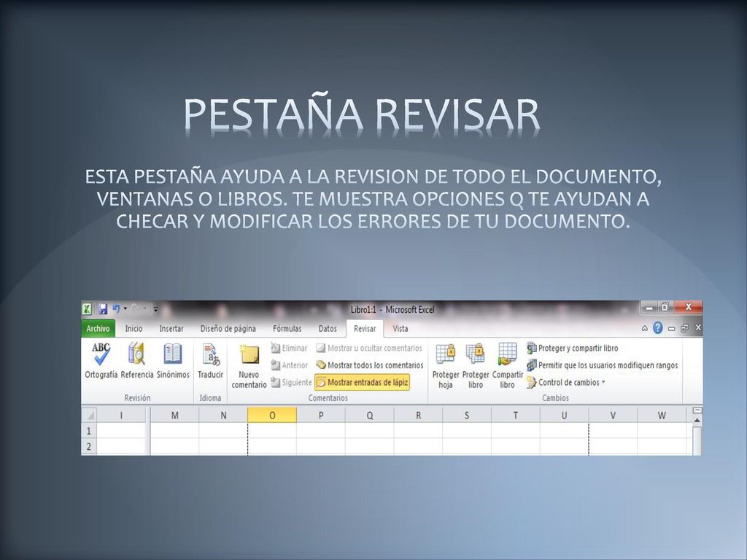
Task: Go to Anterior comment
Action: click(289, 365)
